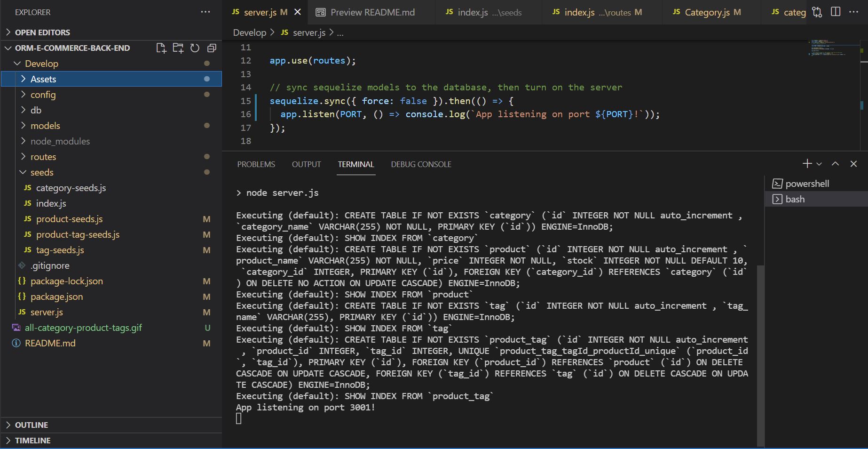
Task: Open product-tag-seeds.js file
Action: click(x=78, y=234)
